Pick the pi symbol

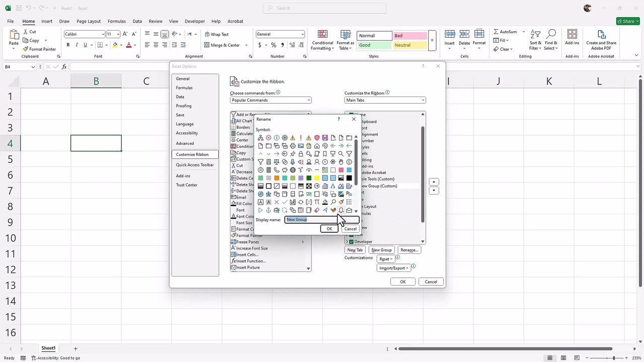pos(317,202)
